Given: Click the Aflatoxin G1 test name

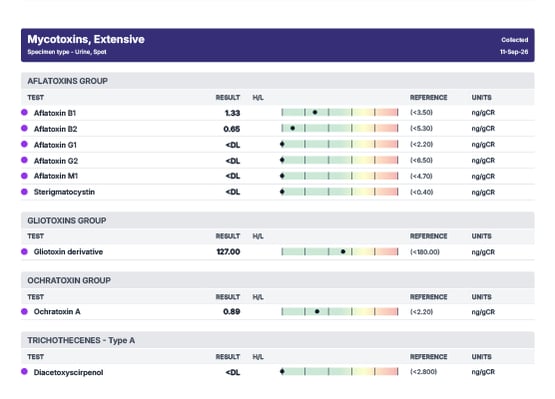Looking at the screenshot, I should click(x=55, y=145).
